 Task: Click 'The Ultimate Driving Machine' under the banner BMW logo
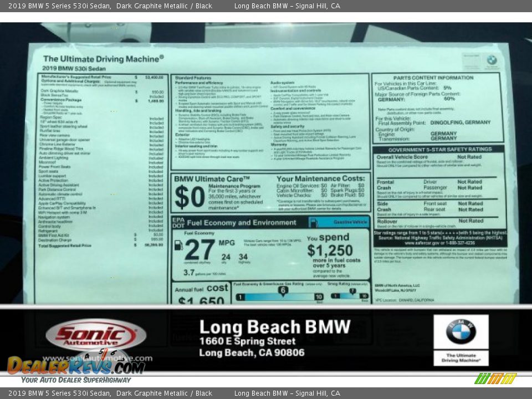tap(461, 357)
